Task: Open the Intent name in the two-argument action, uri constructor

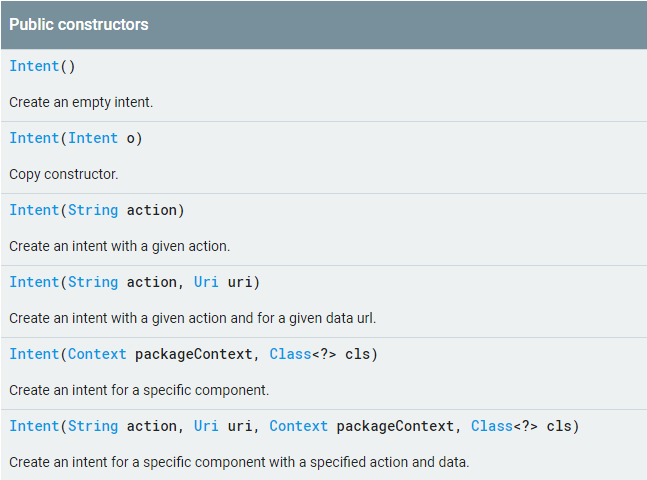Action: pos(34,282)
